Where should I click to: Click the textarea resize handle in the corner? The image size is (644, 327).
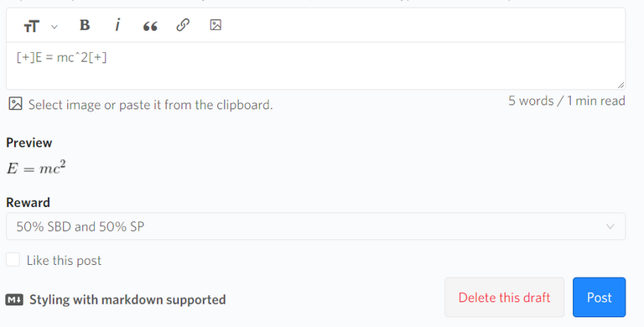(x=621, y=85)
